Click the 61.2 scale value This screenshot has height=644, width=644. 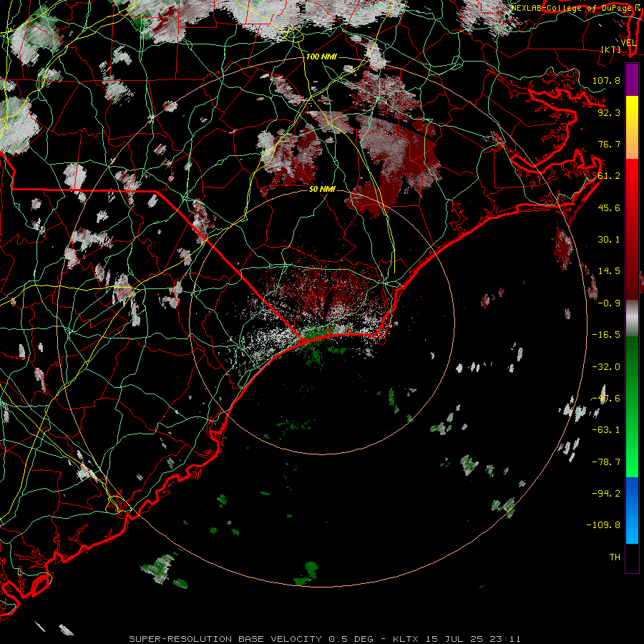(609, 176)
